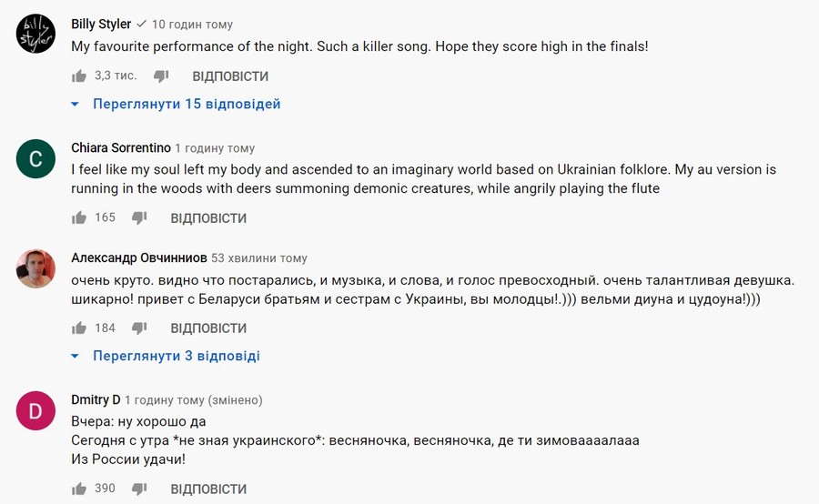
Task: Reply to Dmitry D's comment
Action: (208, 489)
